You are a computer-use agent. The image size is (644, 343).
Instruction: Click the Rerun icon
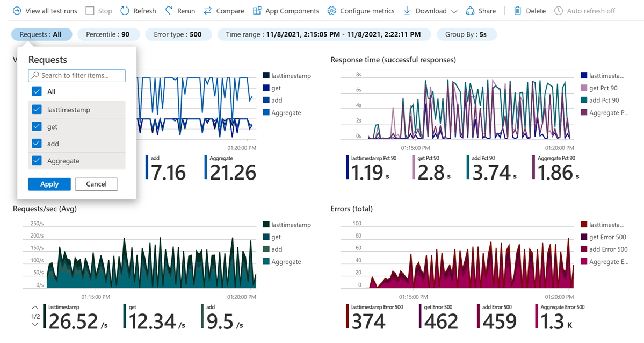169,11
